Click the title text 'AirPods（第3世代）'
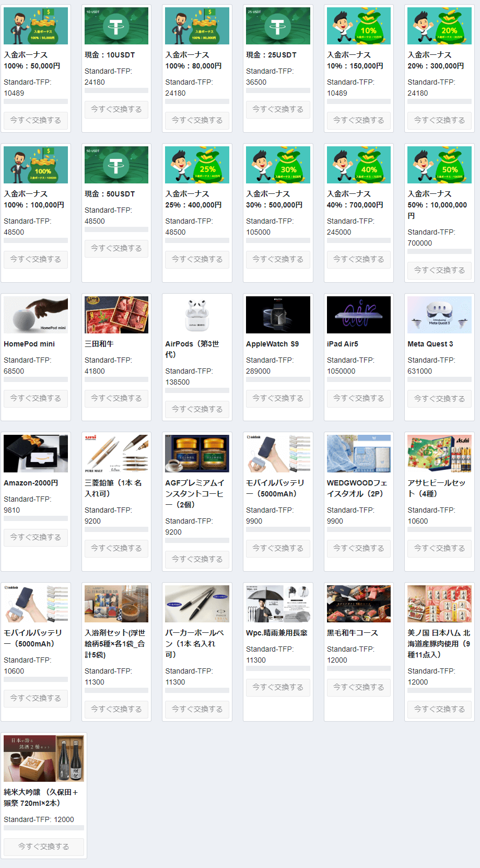 (192, 349)
